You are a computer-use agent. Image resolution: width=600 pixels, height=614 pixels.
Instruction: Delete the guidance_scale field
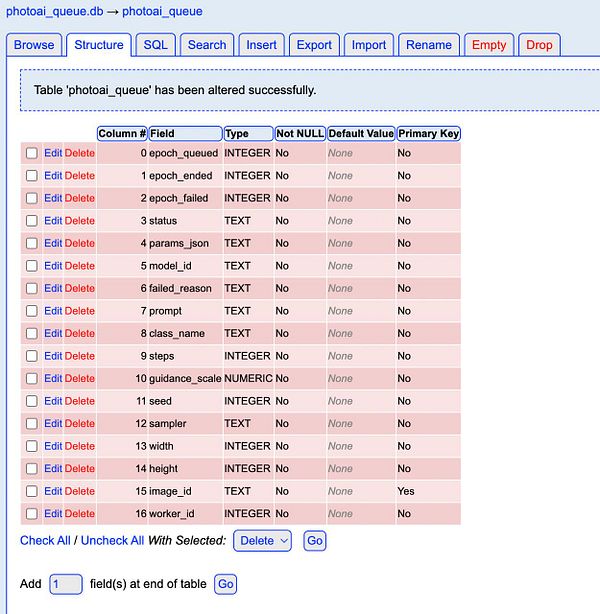80,378
